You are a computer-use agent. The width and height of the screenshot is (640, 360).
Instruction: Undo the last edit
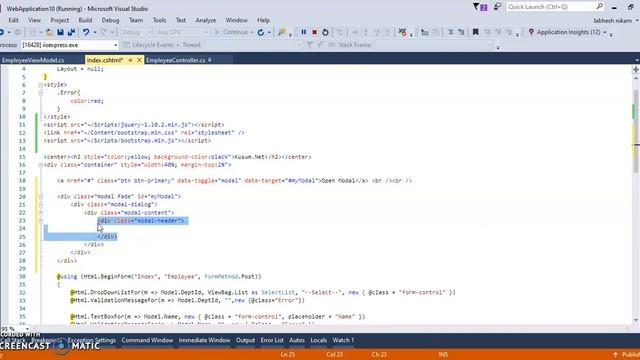[x=86, y=32]
